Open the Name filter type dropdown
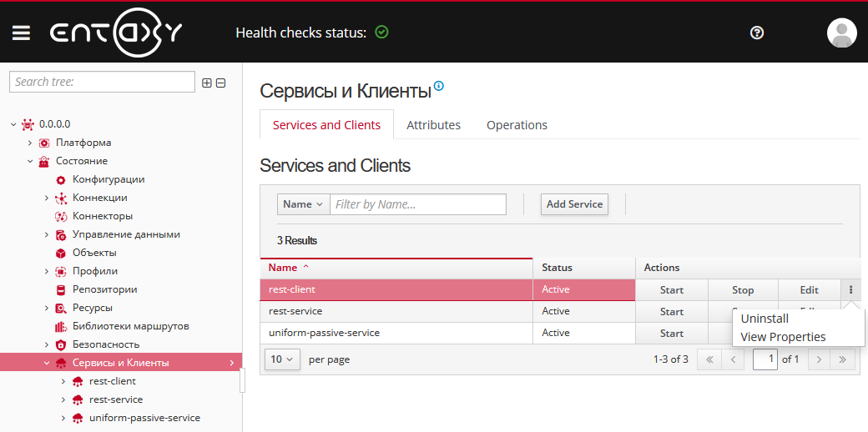The width and height of the screenshot is (868, 432). (303, 204)
